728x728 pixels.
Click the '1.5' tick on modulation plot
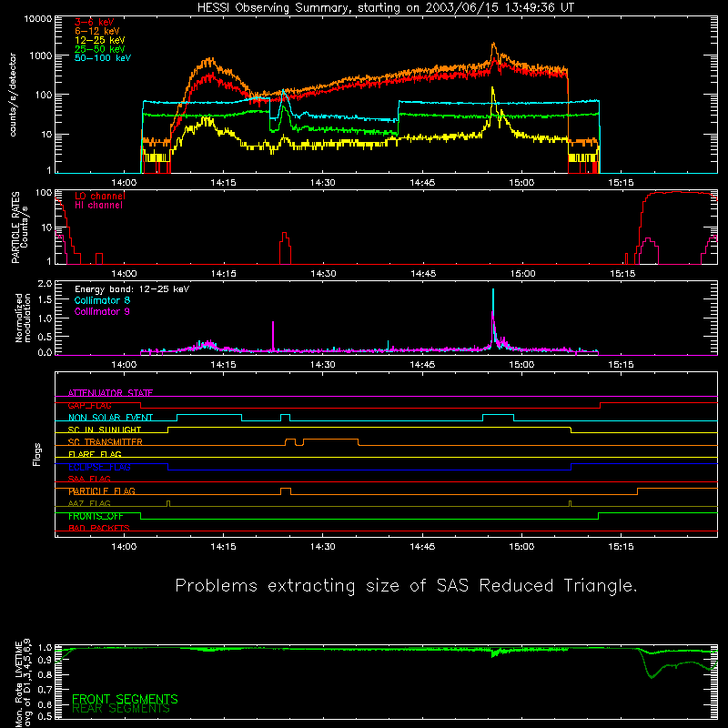tap(45, 300)
